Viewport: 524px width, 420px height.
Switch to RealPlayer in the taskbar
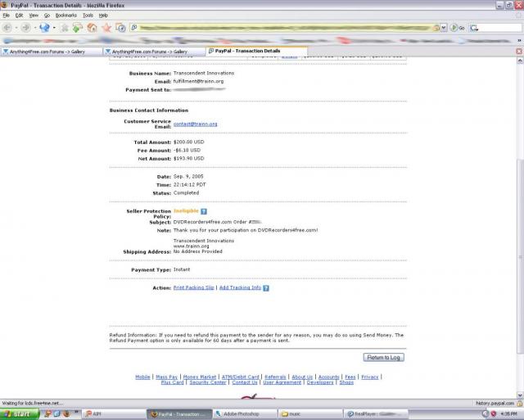[x=377, y=414]
